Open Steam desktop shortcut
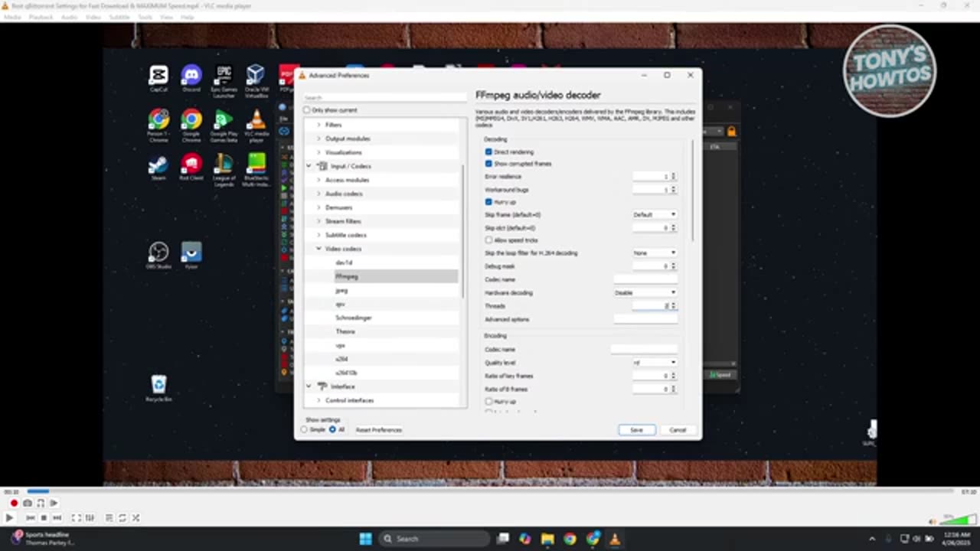 click(x=158, y=168)
